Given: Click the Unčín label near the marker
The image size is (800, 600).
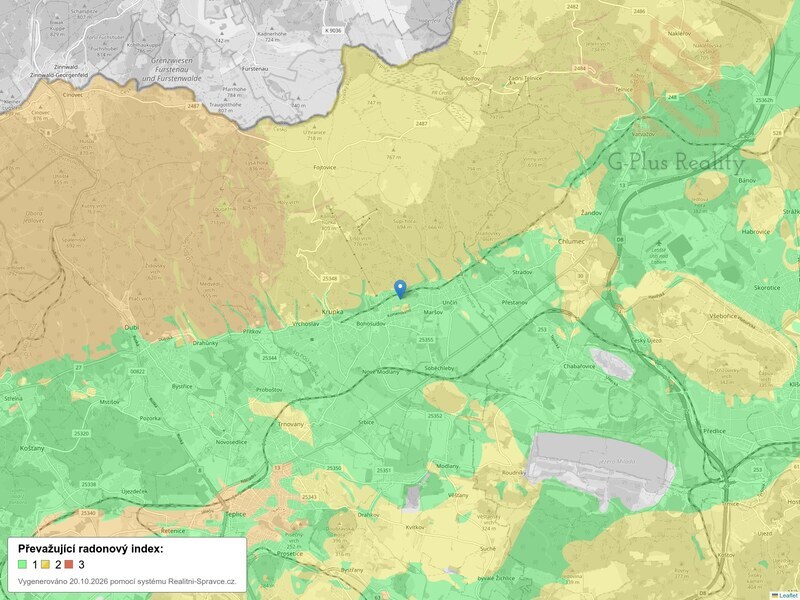Looking at the screenshot, I should coord(449,303).
